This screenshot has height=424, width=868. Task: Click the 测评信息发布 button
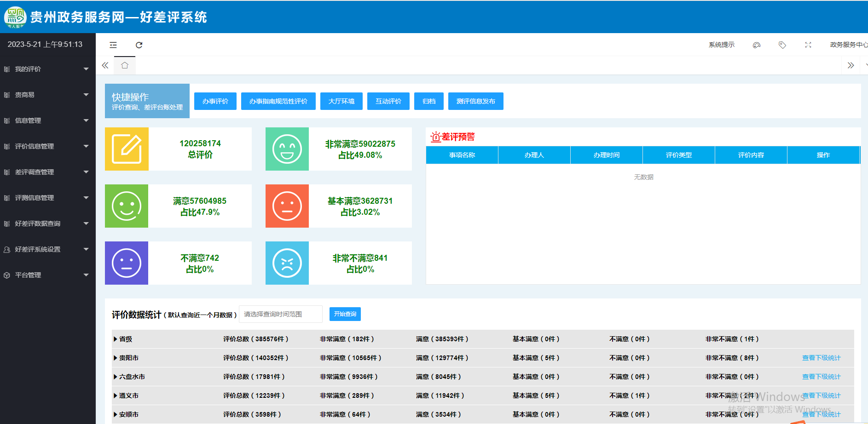[476, 101]
